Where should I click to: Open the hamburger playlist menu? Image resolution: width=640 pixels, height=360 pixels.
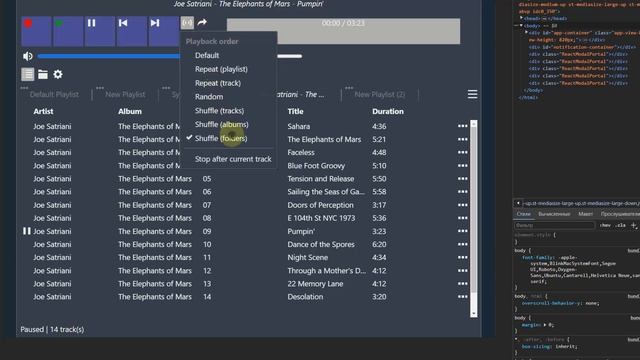[472, 94]
